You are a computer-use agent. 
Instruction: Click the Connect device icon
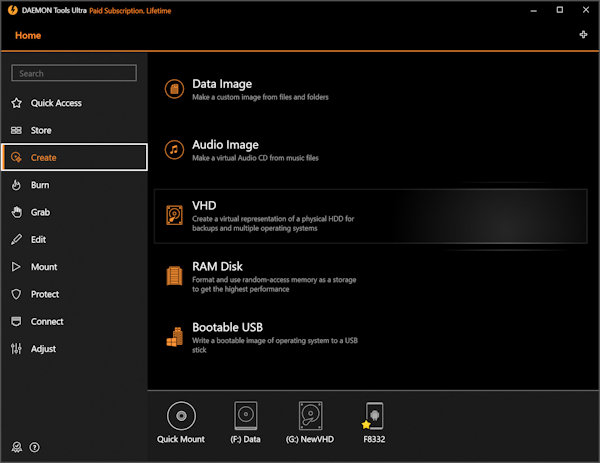click(16, 321)
